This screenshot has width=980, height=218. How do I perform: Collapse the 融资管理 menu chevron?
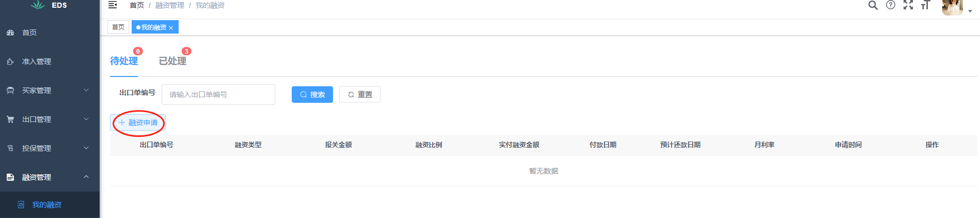pos(86,177)
